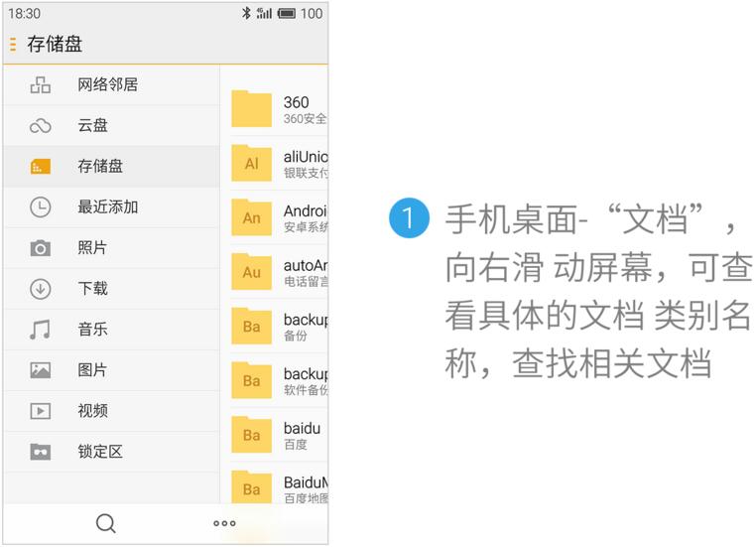The height and width of the screenshot is (547, 756).
Task: Select the cloud disk icon (云盘)
Action: 40,126
